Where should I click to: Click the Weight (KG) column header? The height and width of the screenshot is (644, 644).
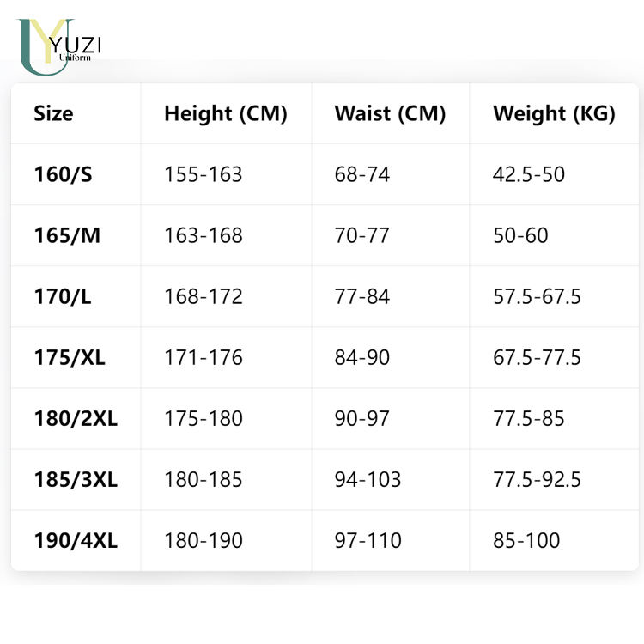554,113
